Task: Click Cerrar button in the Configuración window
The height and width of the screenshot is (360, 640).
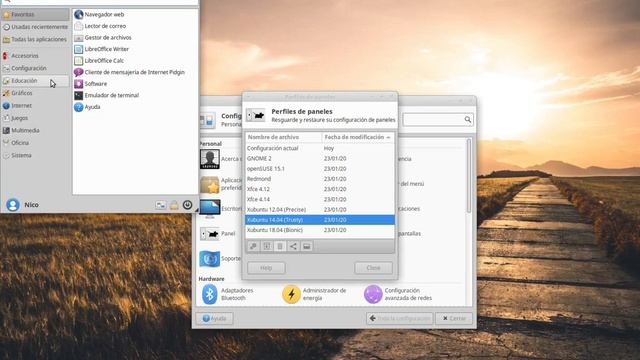Action: point(454,318)
